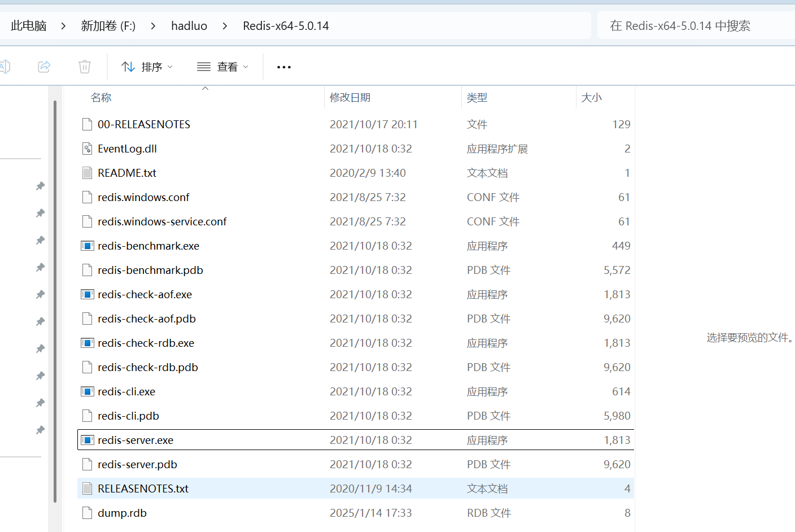The height and width of the screenshot is (532, 795).
Task: Click the redis-server.exe application icon
Action: (x=87, y=440)
